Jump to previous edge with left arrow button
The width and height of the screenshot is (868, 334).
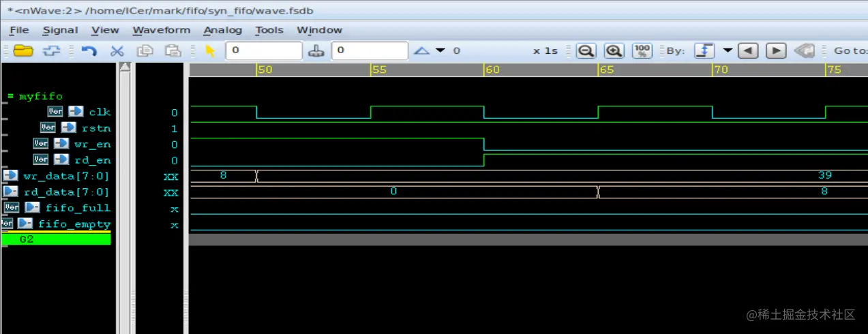[748, 51]
